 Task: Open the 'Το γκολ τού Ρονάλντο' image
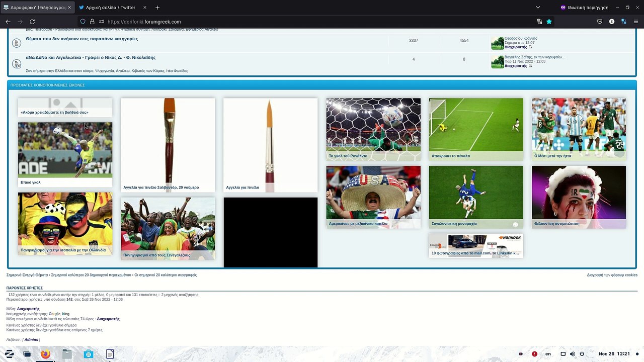coord(373,129)
